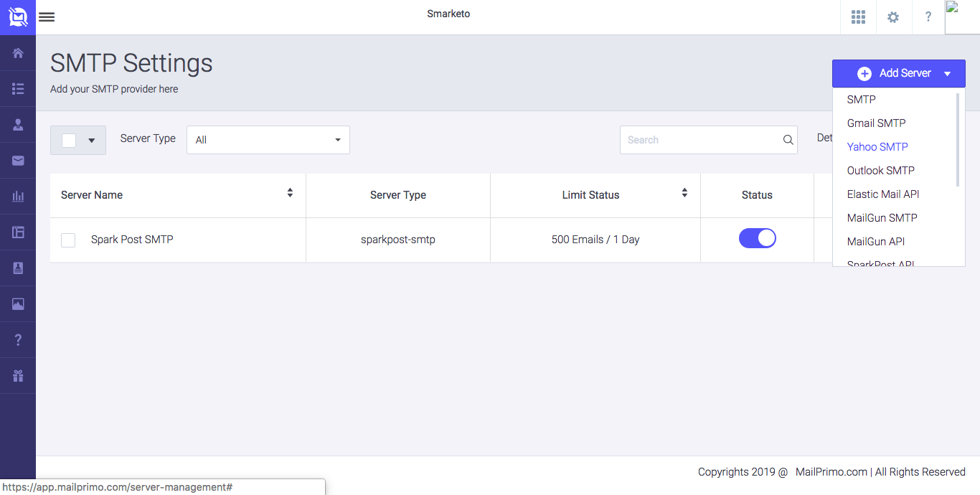980x495 pixels.
Task: Sort by Server Name column arrows
Action: tap(290, 192)
